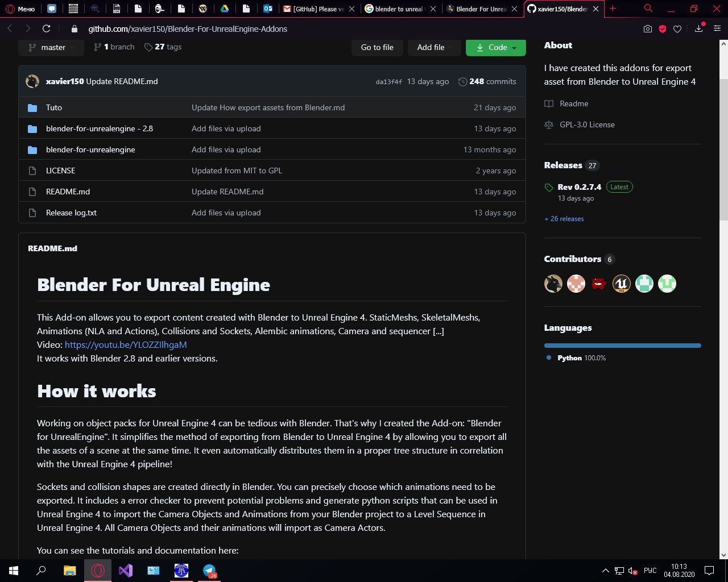Image resolution: width=728 pixels, height=582 pixels.
Task: View the 248 commits history
Action: 487,81
